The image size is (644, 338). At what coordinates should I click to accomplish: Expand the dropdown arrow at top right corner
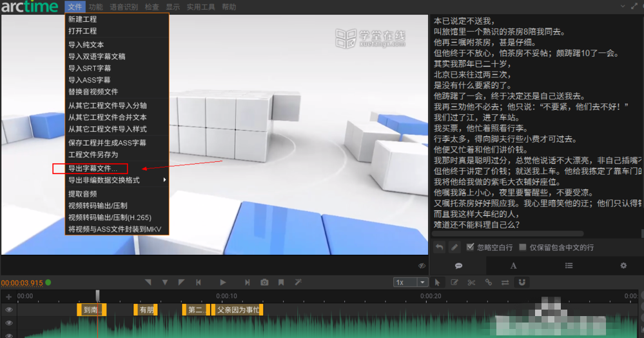click(x=623, y=6)
